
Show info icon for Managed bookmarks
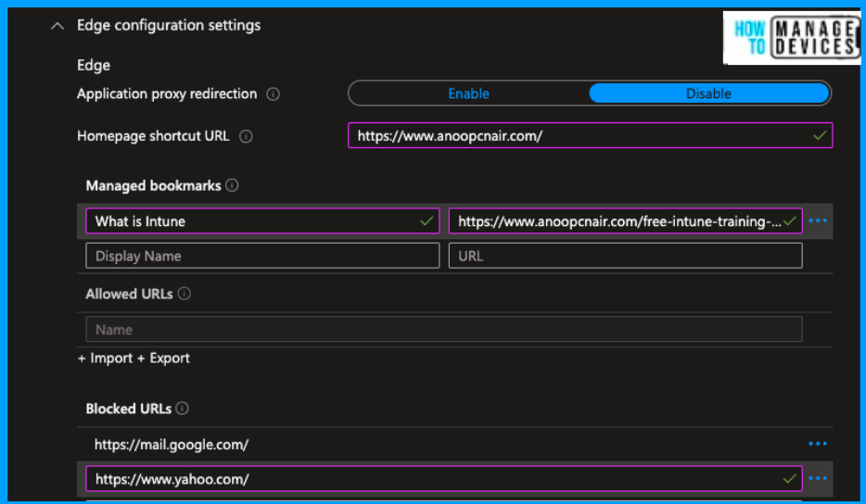pyautogui.click(x=232, y=185)
